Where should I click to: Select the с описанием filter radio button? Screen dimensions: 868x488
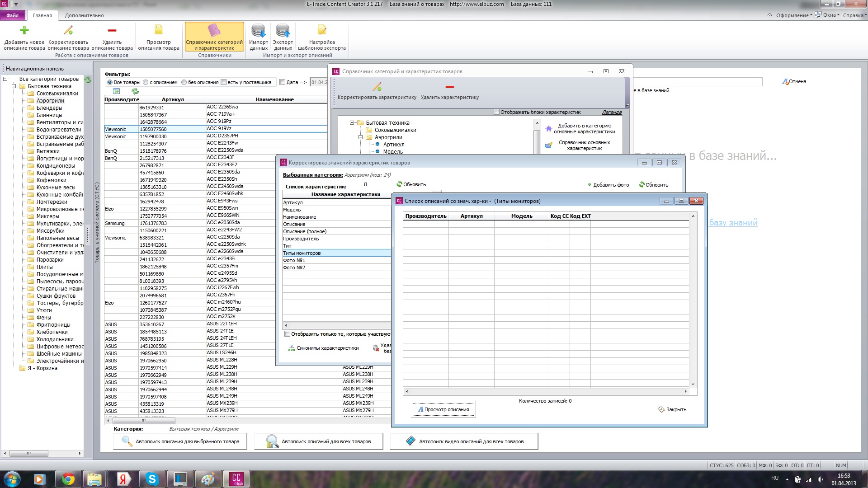tap(146, 82)
